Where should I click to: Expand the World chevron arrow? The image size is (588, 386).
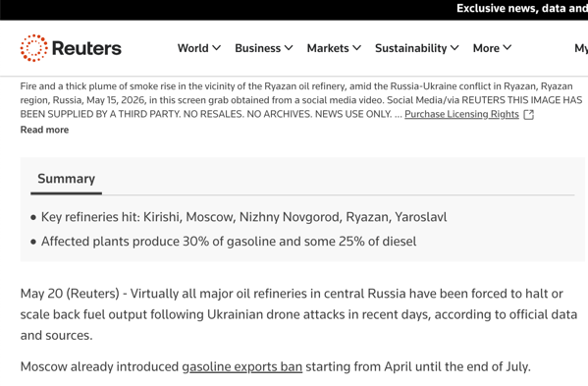coord(216,48)
